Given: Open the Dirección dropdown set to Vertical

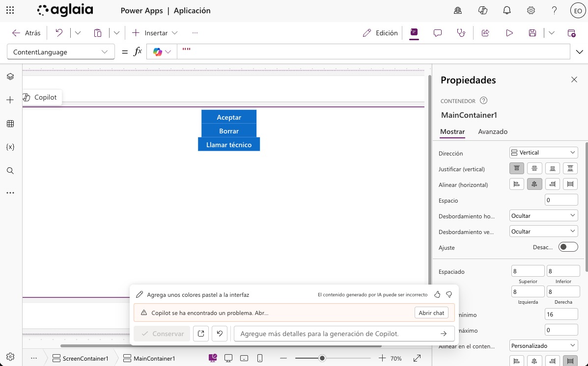Looking at the screenshot, I should coord(543,152).
